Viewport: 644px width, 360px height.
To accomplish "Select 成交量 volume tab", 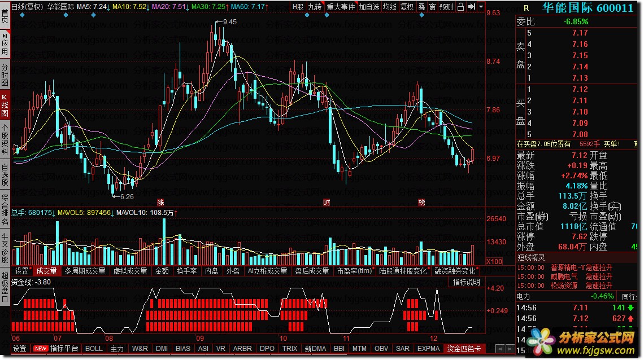I will click(x=46, y=271).
